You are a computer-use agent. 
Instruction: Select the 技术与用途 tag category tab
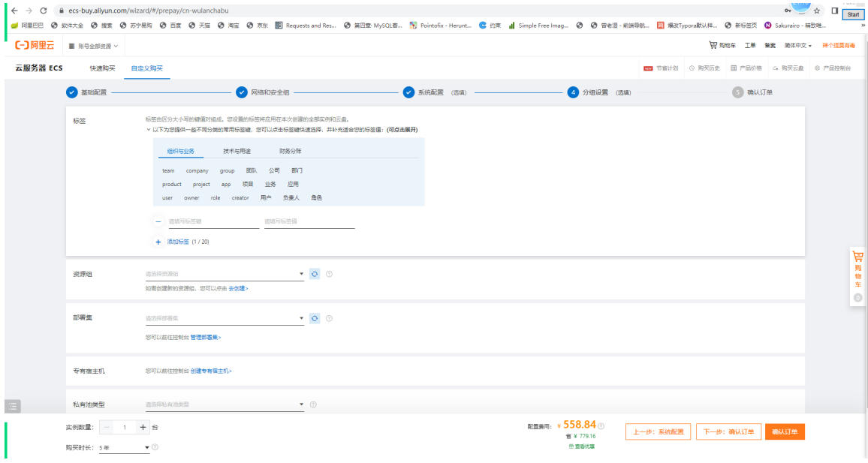tap(237, 151)
